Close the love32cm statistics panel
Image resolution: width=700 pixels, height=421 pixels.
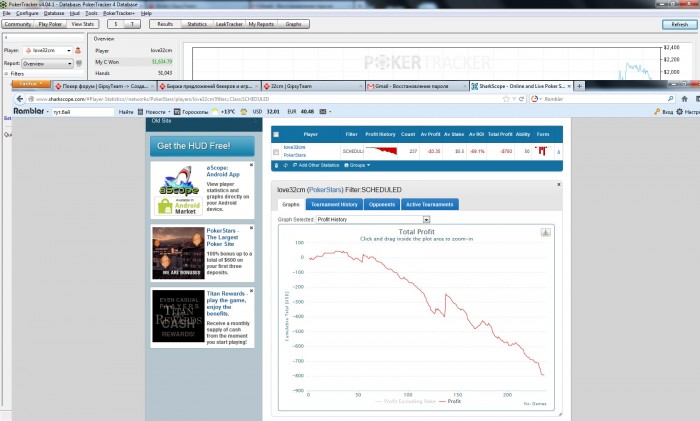pos(558,184)
